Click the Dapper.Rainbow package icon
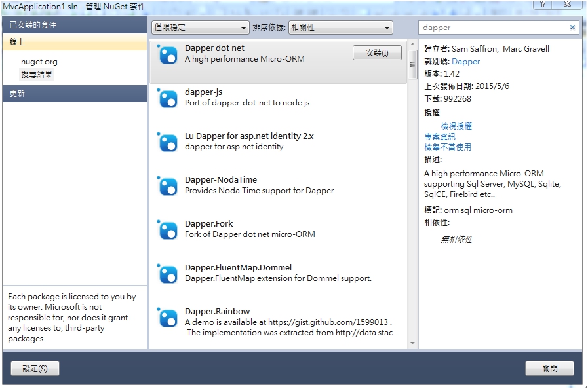Image resolution: width=588 pixels, height=389 pixels. (167, 318)
